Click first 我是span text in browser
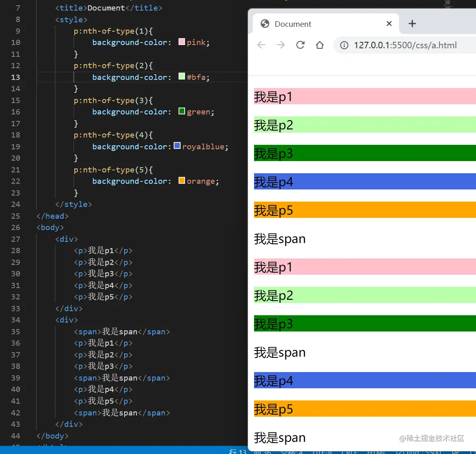Image resolution: width=476 pixels, height=454 pixels. coord(280,239)
